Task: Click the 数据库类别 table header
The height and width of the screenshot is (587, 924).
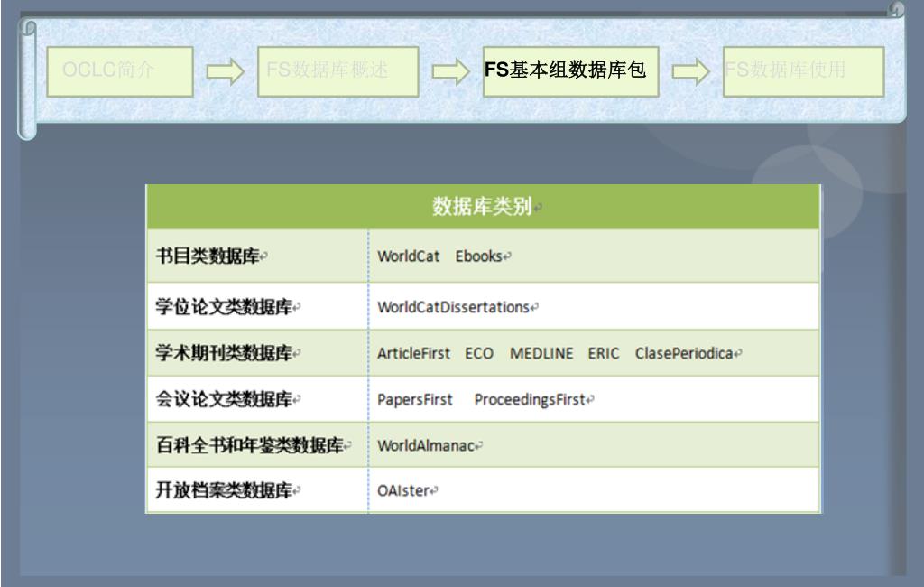Action: tap(483, 207)
